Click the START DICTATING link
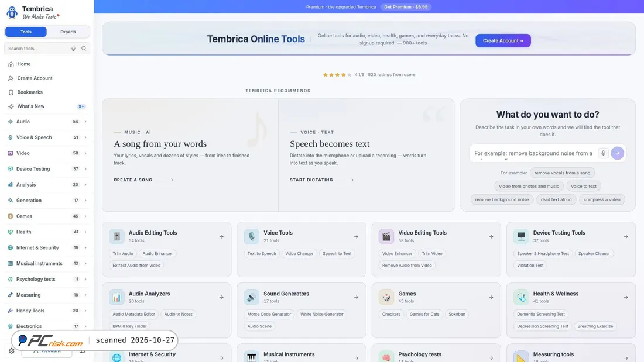 [x=321, y=180]
